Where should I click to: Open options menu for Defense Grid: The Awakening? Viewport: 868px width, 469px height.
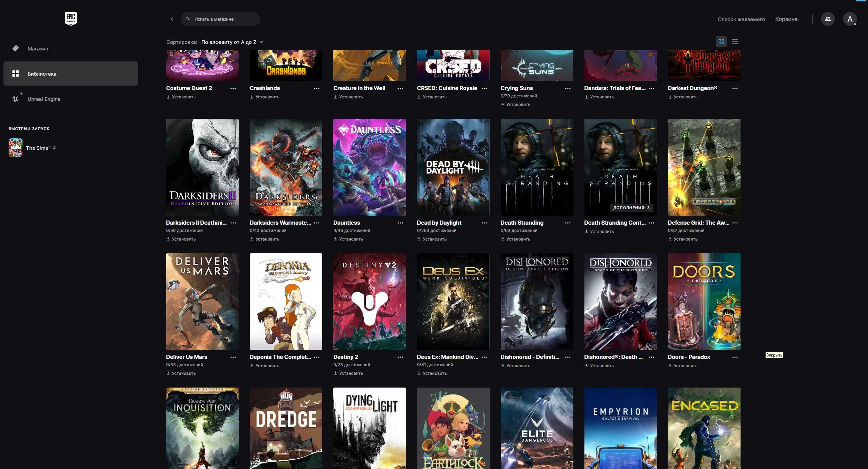[735, 223]
